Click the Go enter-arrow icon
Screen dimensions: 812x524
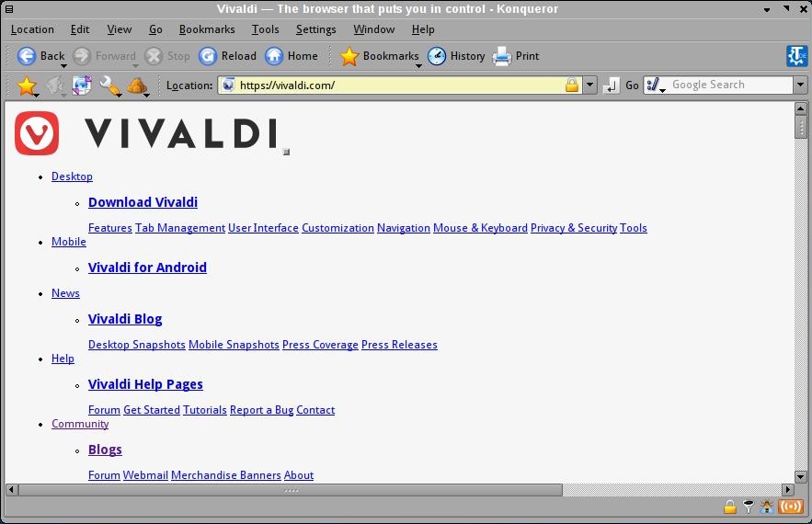612,85
